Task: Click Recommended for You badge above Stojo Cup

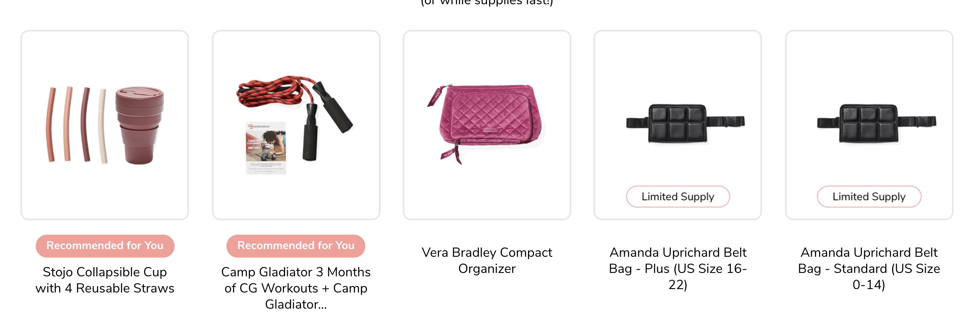Action: click(x=105, y=246)
